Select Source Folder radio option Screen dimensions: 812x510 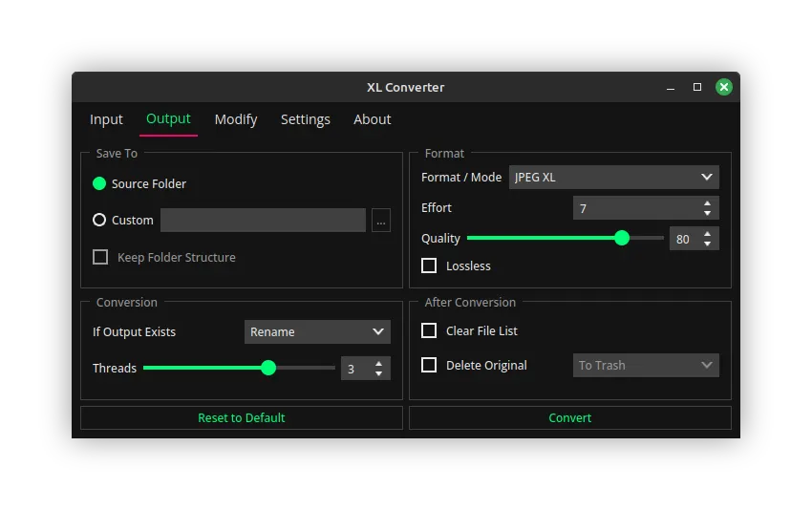click(99, 183)
